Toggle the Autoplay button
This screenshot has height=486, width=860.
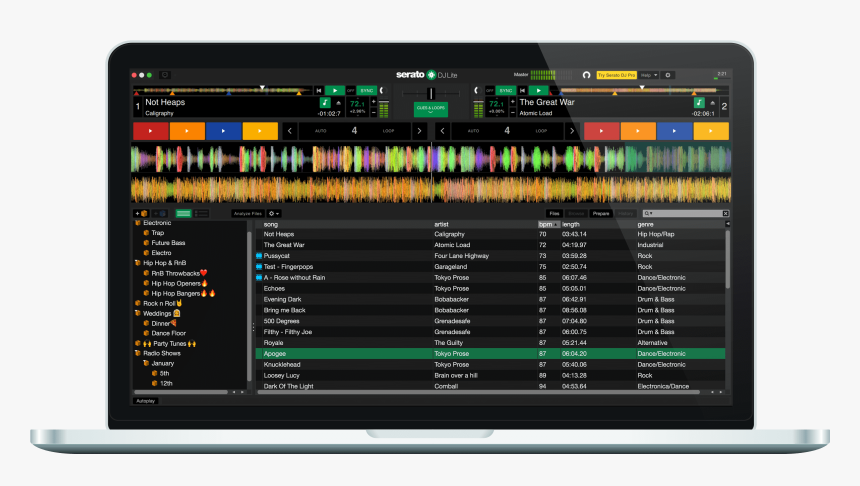145,401
